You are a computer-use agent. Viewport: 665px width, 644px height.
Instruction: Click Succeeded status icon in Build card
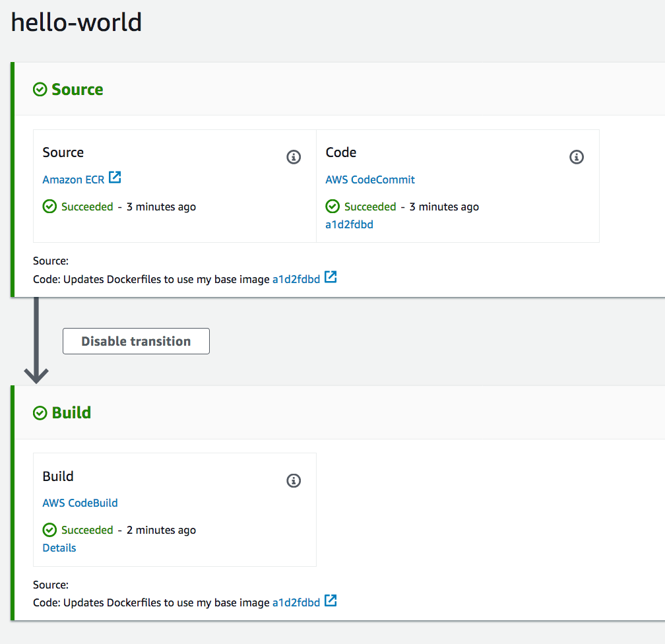[x=49, y=530]
